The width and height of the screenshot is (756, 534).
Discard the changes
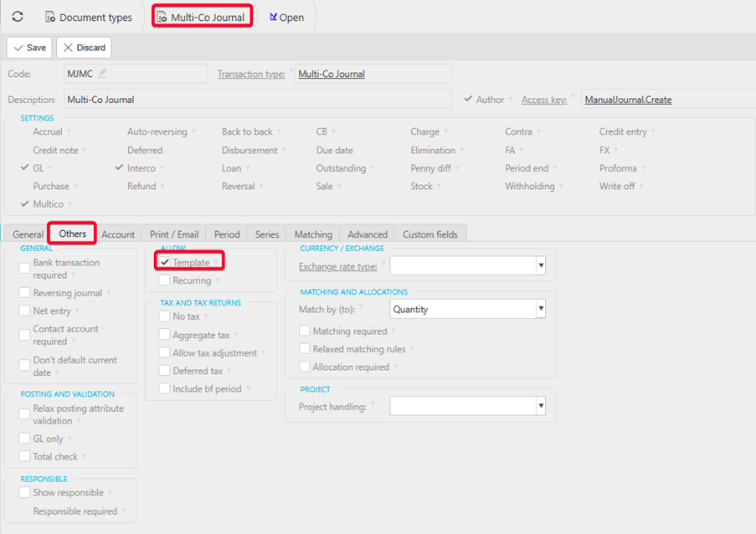tap(84, 47)
